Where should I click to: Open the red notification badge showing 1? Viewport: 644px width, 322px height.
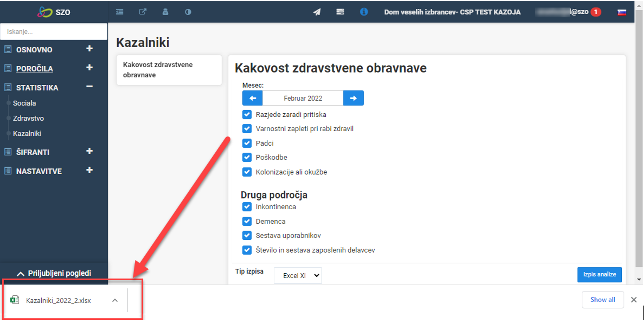click(596, 12)
